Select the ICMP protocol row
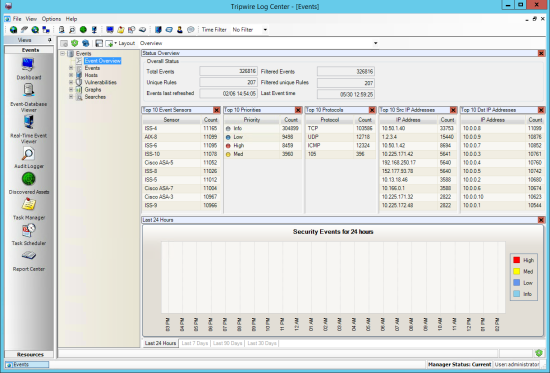The height and width of the screenshot is (373, 550). 340,146
